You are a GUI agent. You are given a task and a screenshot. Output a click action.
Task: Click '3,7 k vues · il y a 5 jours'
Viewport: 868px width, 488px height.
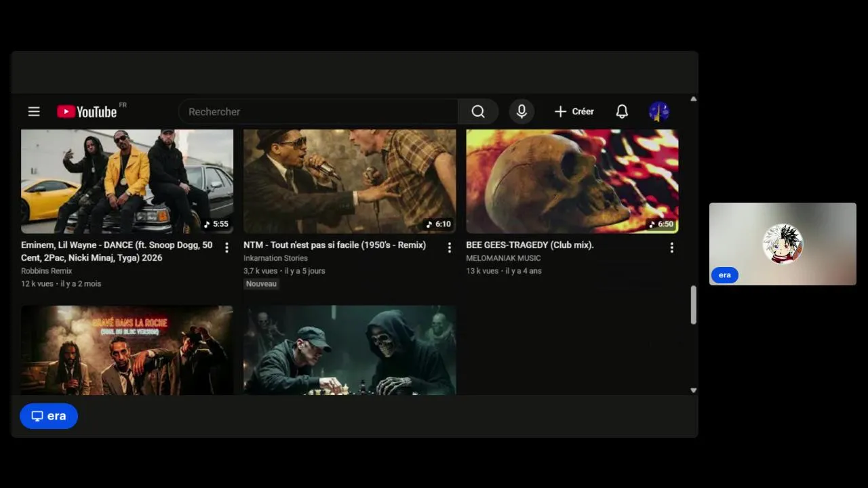coord(284,271)
